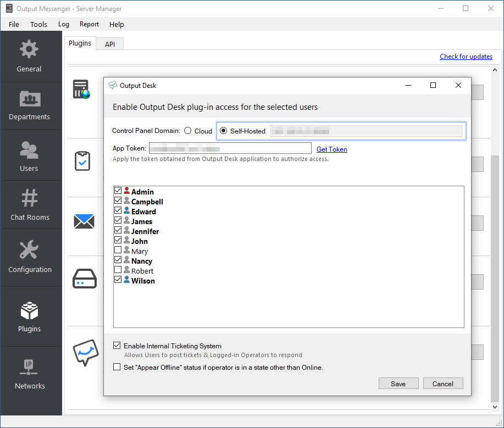Click Campbell's gray user icon
This screenshot has width=504, height=428.
126,201
